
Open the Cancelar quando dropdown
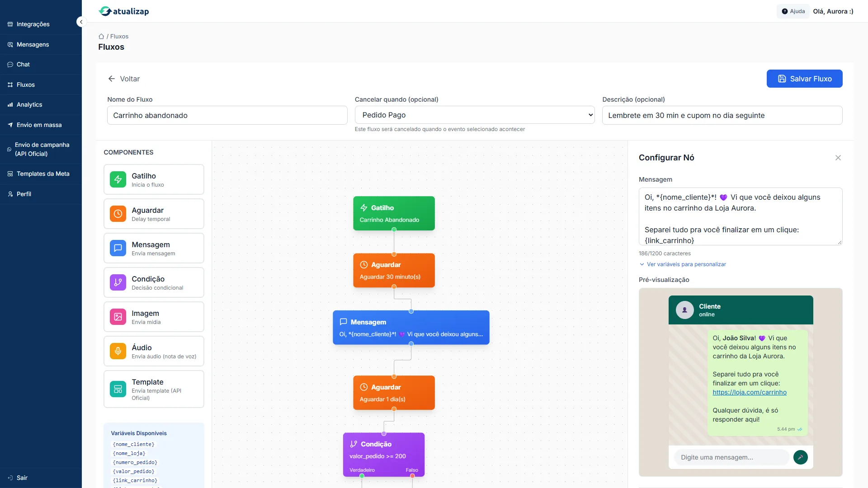[474, 115]
